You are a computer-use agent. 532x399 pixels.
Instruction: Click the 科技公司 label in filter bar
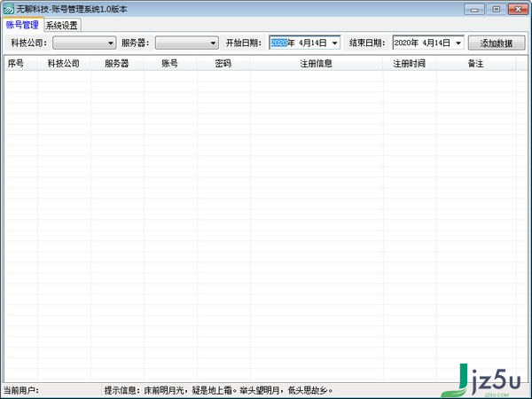(29, 43)
